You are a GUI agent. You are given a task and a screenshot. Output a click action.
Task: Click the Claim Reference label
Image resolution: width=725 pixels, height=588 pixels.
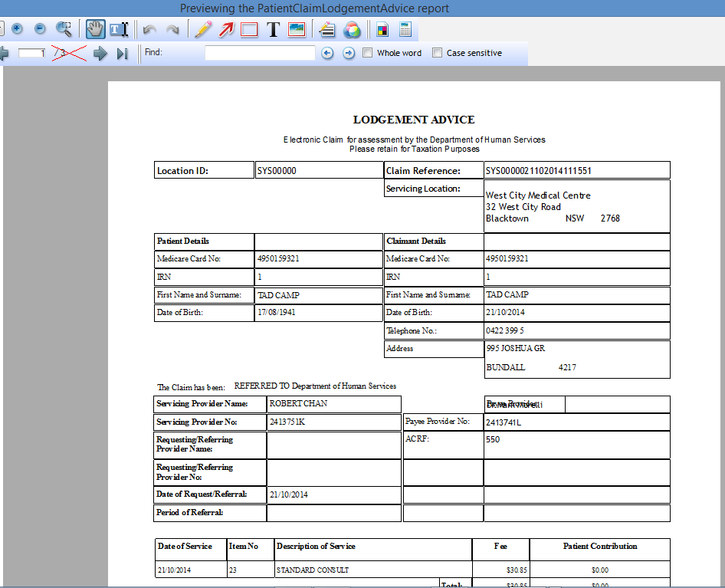pyautogui.click(x=423, y=171)
